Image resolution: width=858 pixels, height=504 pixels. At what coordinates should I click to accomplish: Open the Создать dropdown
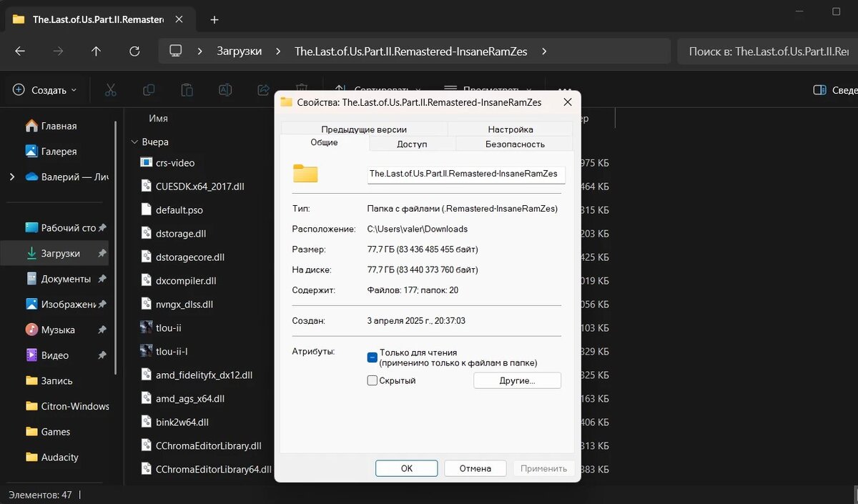(x=45, y=90)
